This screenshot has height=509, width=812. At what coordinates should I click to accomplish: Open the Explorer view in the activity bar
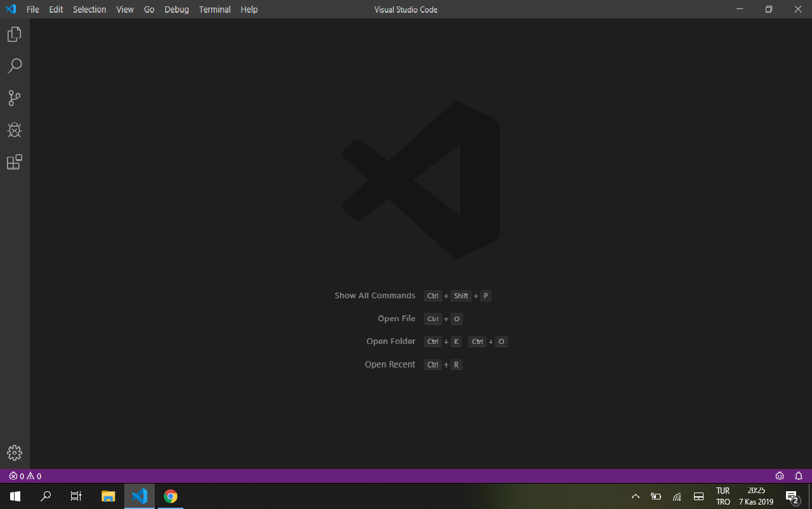click(15, 34)
